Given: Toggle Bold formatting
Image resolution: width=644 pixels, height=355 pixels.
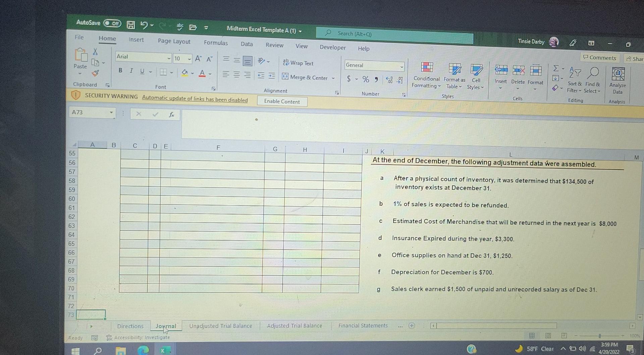Looking at the screenshot, I should (x=120, y=71).
